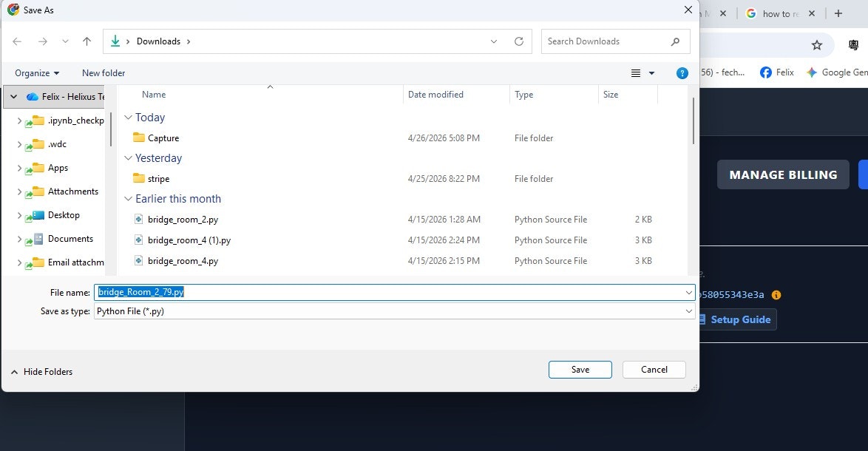Viewport: 868px width, 451px height.
Task: Open the Felix Facebook bookmark
Action: click(776, 72)
